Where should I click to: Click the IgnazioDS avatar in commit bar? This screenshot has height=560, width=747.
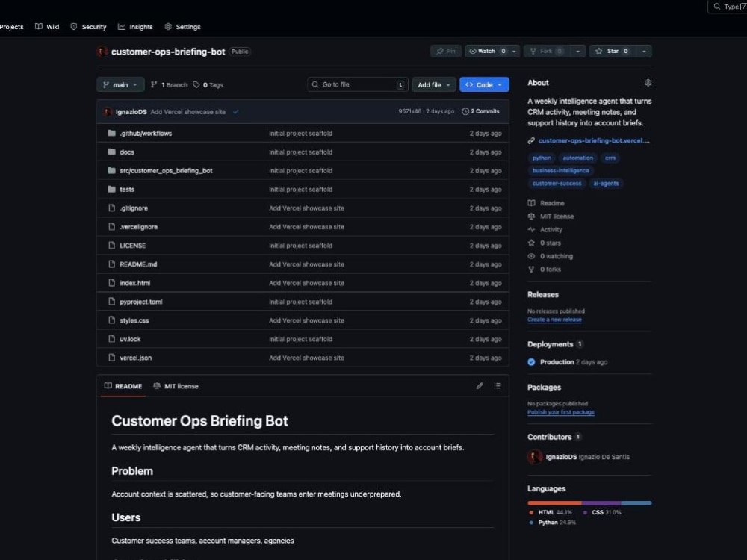(108, 112)
